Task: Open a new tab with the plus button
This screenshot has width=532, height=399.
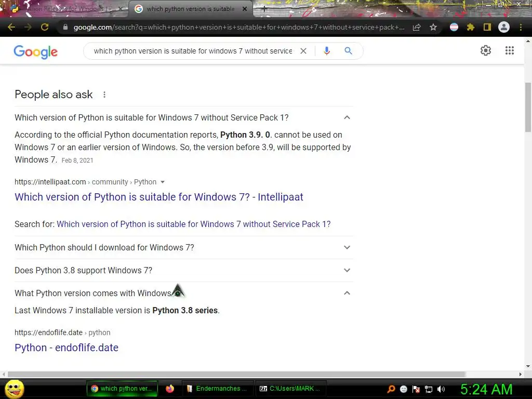Action: [264, 9]
